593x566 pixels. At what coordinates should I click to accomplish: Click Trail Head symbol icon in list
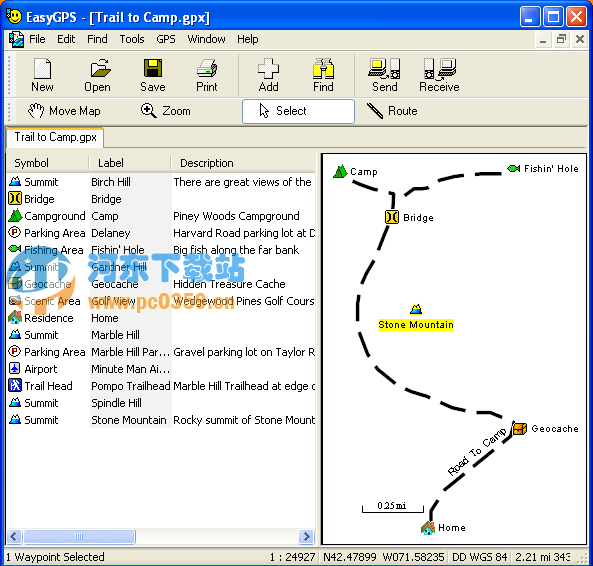click(15, 385)
